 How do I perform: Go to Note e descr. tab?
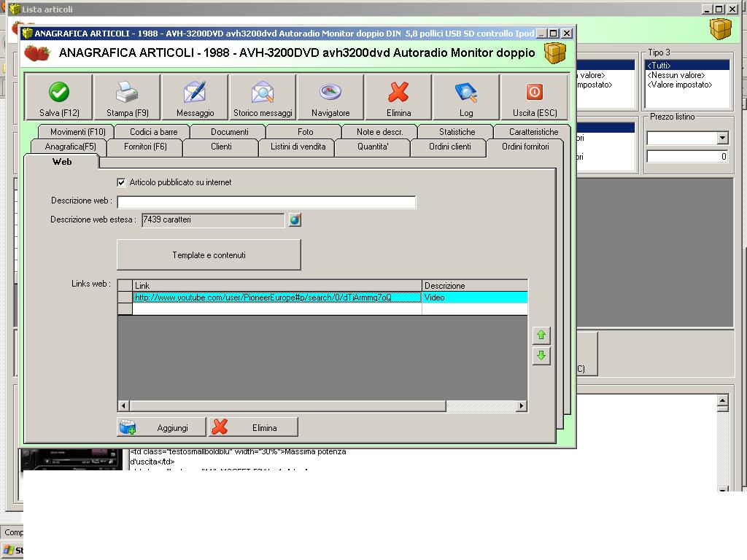379,132
